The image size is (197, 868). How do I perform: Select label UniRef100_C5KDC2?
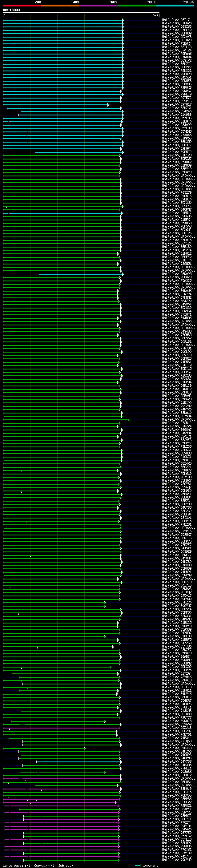[177, 470]
